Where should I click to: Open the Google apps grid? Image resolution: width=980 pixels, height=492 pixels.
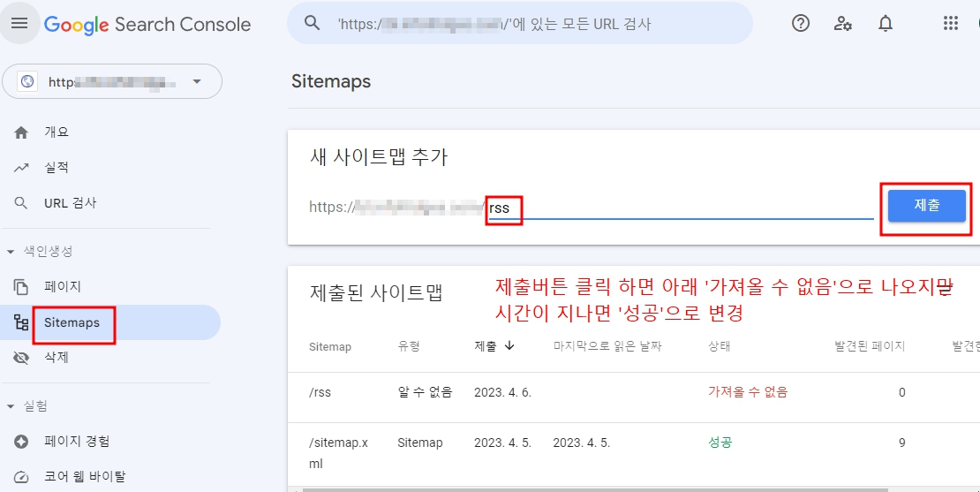(x=950, y=23)
